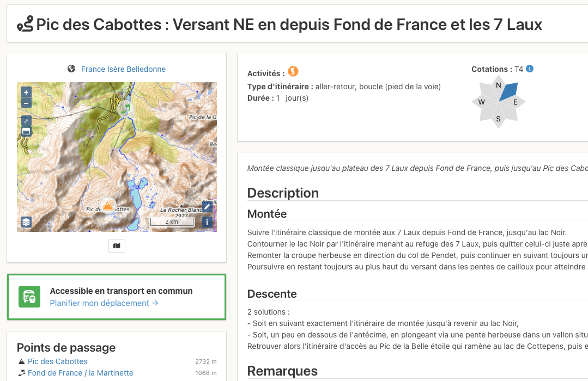This screenshot has height=381, width=588.
Task: Click the info icon next to cotation T4
Action: [528, 69]
